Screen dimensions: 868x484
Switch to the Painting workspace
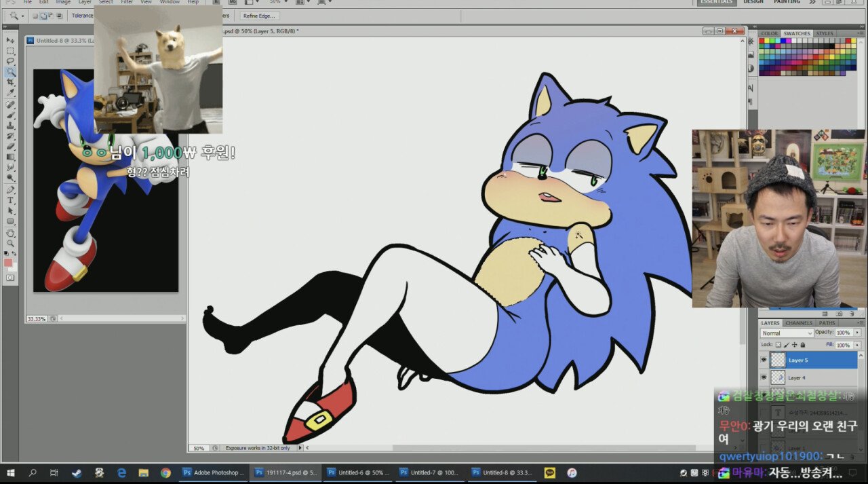tap(787, 2)
